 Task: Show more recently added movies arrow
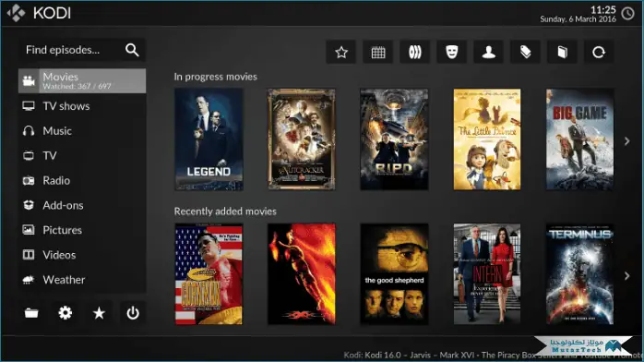point(626,276)
